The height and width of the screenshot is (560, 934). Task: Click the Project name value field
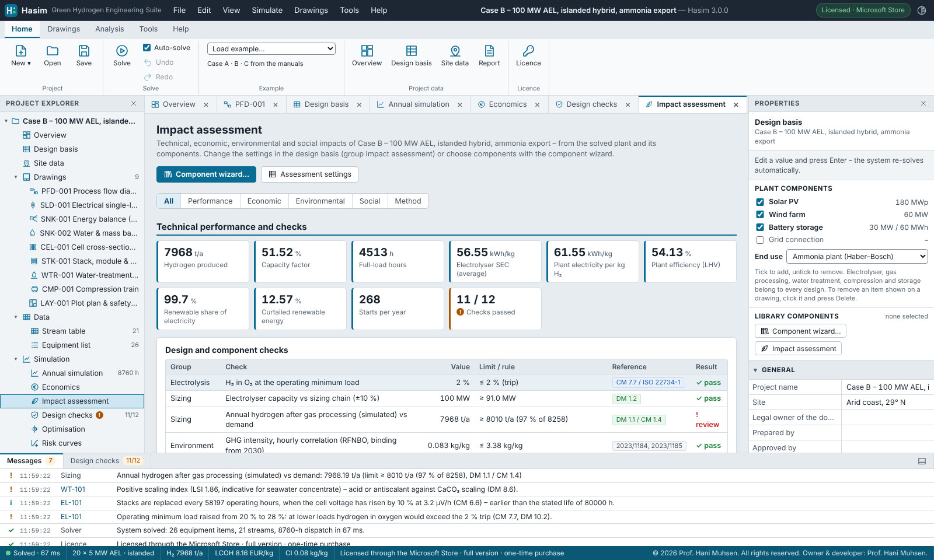tap(887, 387)
